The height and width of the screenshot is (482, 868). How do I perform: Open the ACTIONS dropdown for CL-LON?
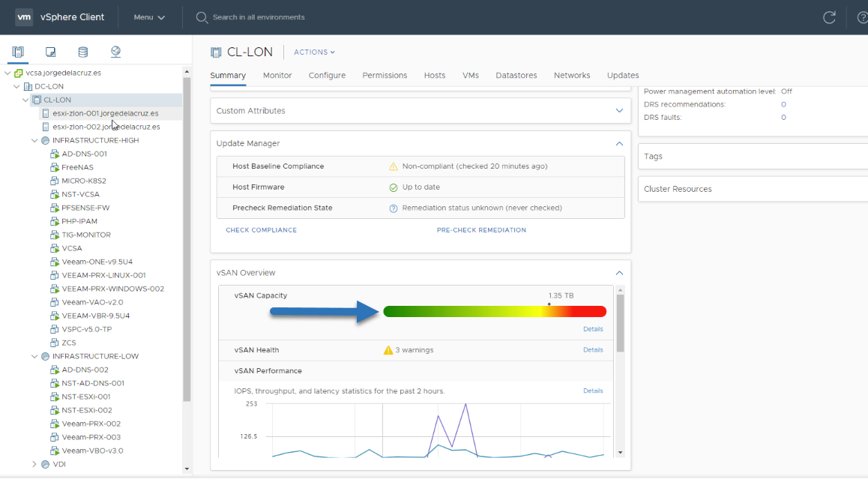coord(314,52)
